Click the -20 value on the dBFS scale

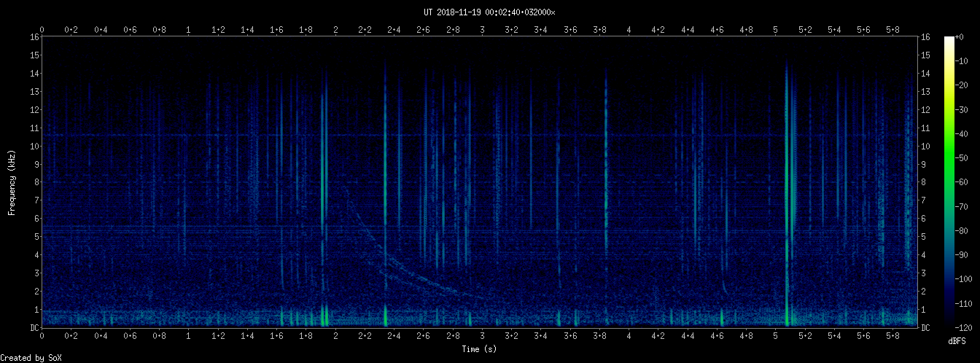click(x=963, y=85)
